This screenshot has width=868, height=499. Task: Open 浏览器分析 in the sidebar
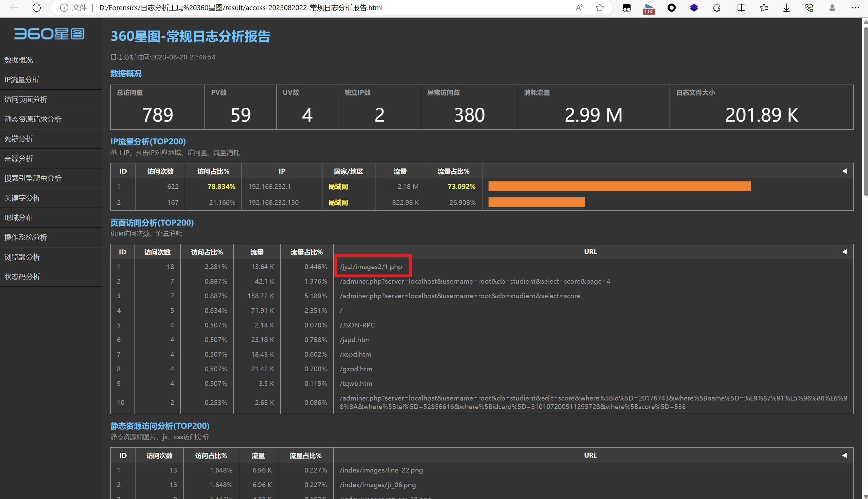tap(51, 257)
